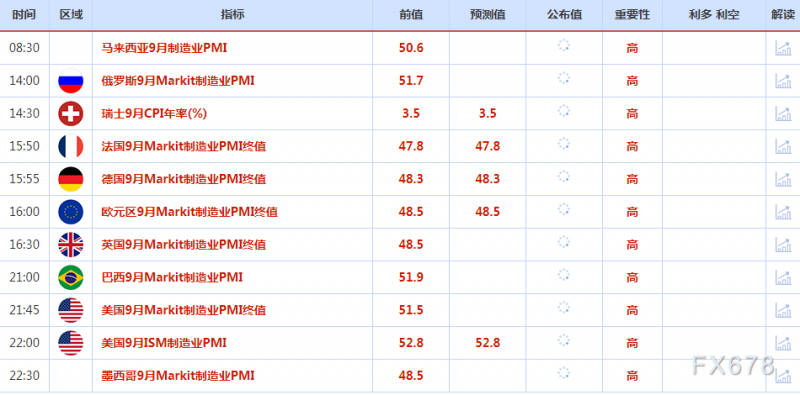
Task: Click the 重要性 column header
Action: (x=632, y=14)
